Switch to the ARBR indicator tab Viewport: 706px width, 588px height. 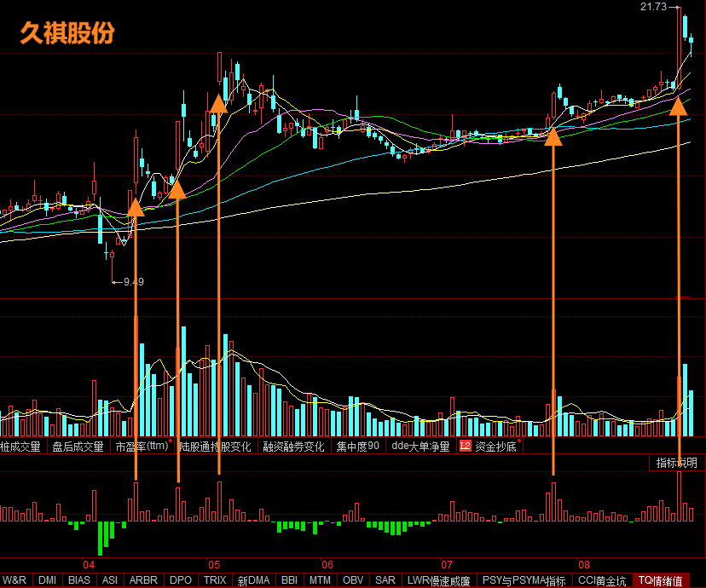click(143, 580)
